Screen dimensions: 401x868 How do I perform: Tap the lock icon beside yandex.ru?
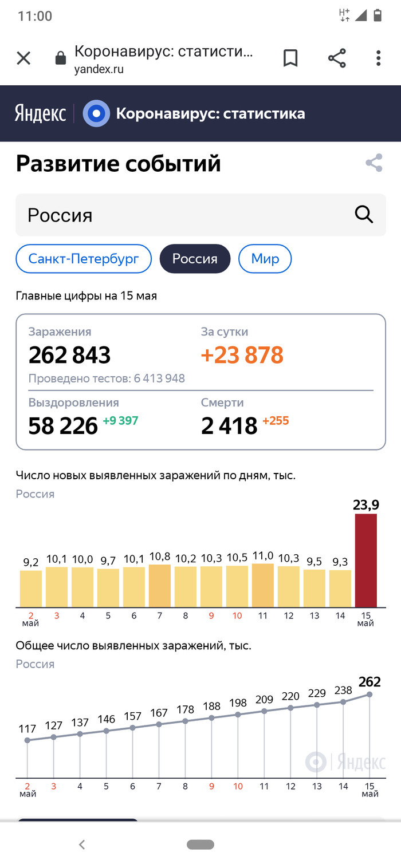tap(60, 59)
